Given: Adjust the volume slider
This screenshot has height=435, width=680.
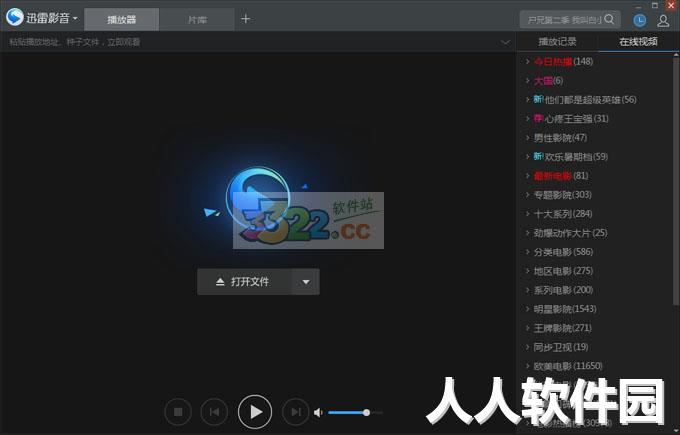Looking at the screenshot, I should [355, 412].
